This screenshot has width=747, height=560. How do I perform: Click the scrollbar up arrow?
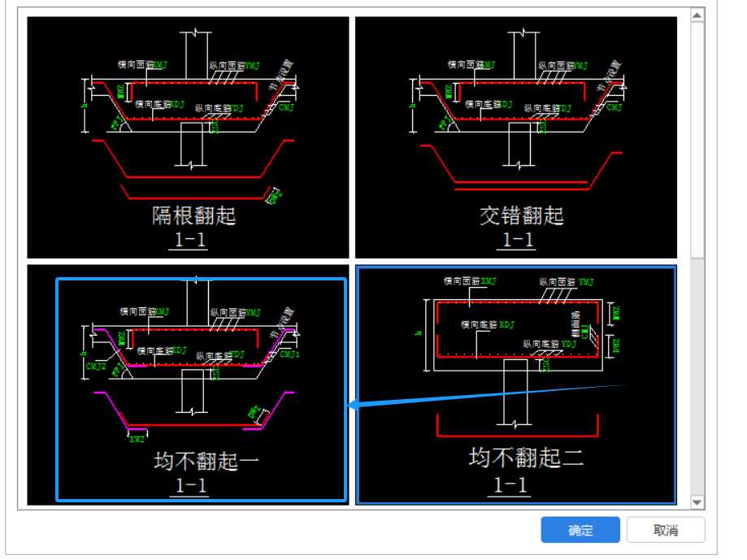tap(697, 15)
